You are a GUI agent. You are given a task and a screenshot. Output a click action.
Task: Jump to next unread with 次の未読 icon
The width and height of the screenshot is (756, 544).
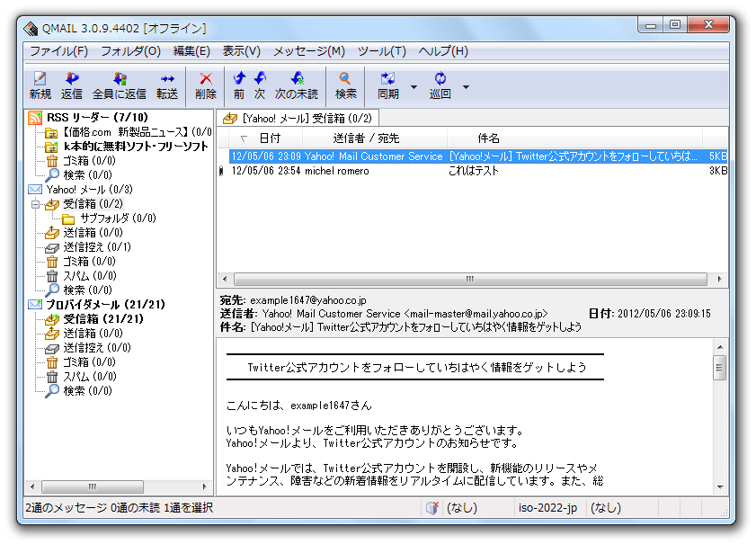click(297, 78)
